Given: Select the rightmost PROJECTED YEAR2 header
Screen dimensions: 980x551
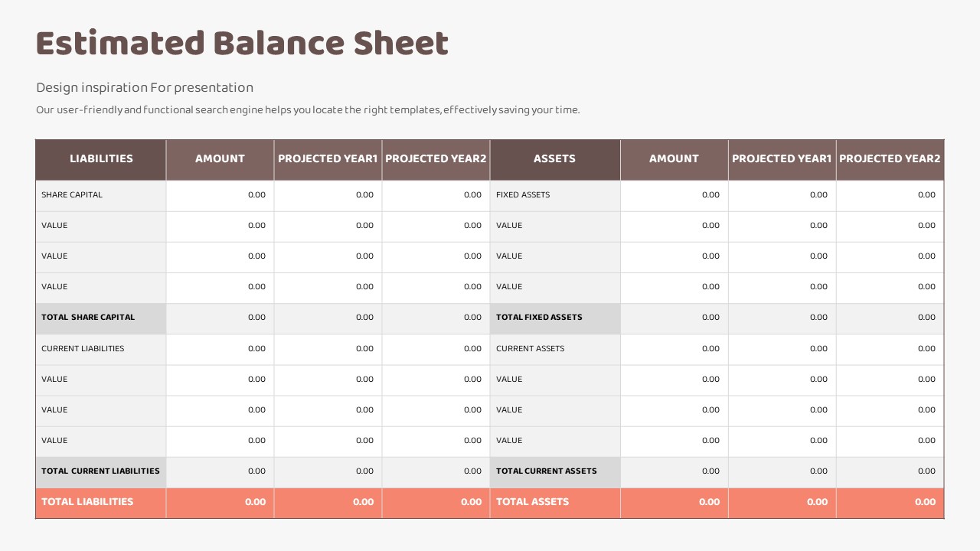Looking at the screenshot, I should (x=890, y=159).
